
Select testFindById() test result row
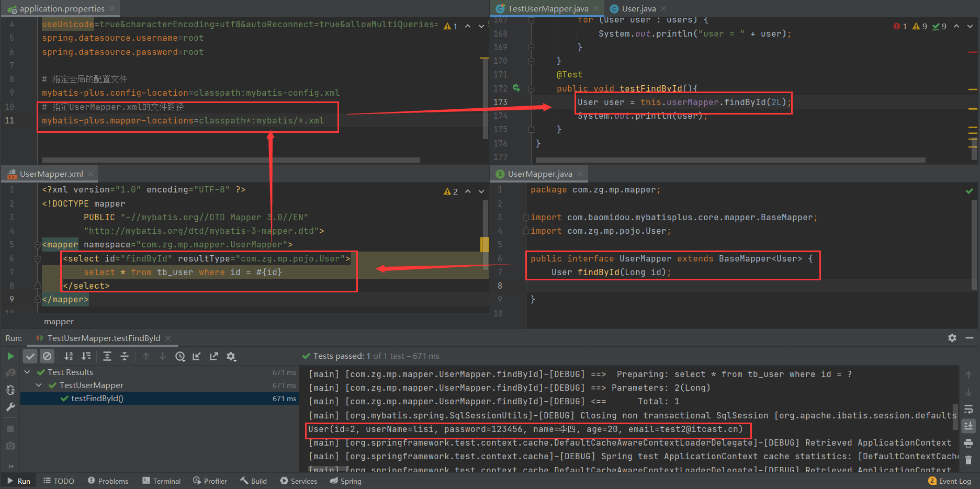pyautogui.click(x=160, y=399)
